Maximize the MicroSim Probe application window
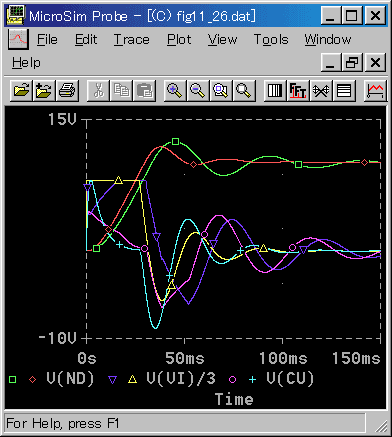 [352, 15]
